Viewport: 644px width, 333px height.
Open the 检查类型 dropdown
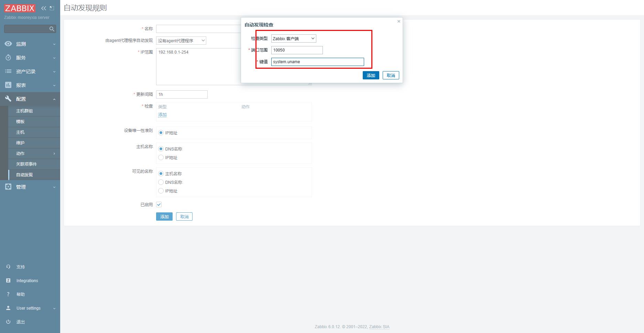294,38
